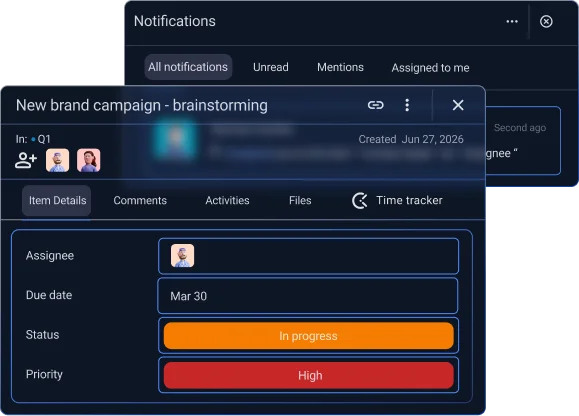Click the Second ago notification timestamp
This screenshot has width=579, height=416.
point(520,128)
